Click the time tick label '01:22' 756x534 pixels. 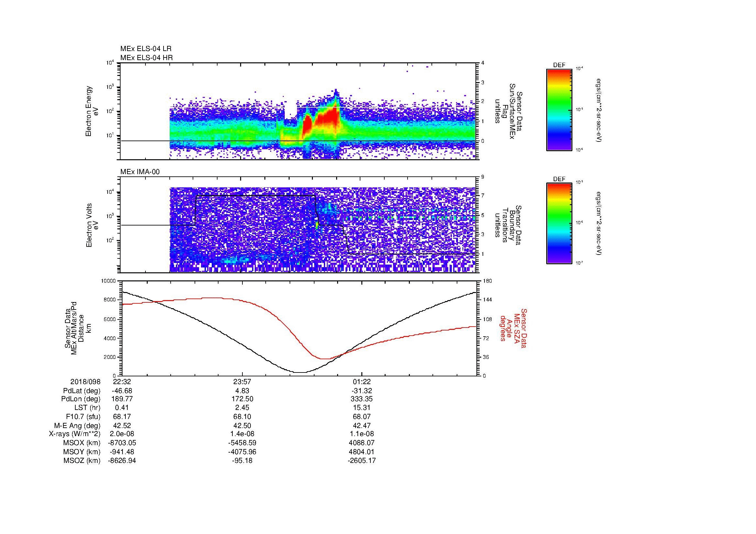(x=362, y=382)
